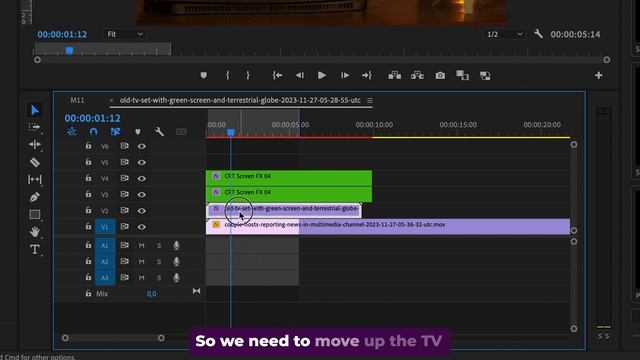This screenshot has width=640, height=360.
Task: Toggle Linked Selection in timeline
Action: pos(116,131)
